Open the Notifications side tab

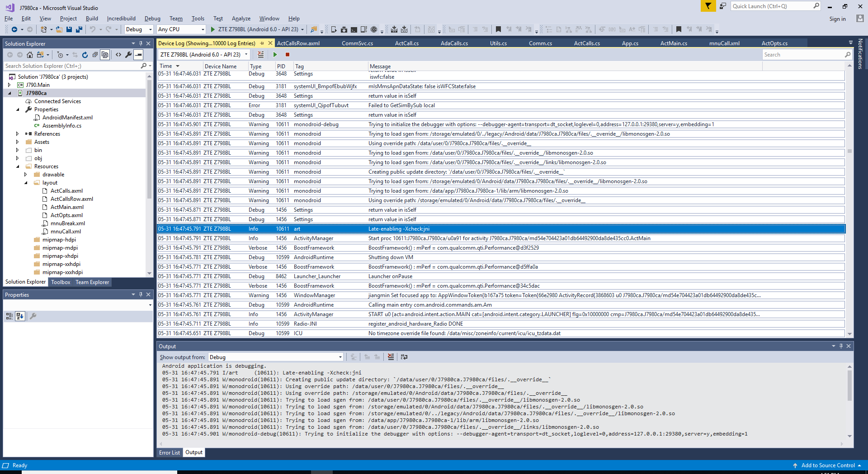860,54
